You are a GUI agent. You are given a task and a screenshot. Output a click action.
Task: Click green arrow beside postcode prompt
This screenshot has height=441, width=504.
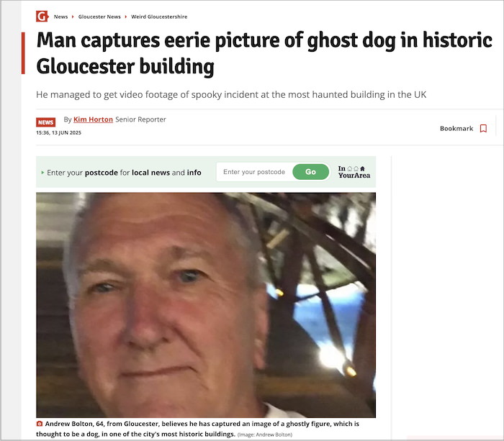(x=42, y=173)
